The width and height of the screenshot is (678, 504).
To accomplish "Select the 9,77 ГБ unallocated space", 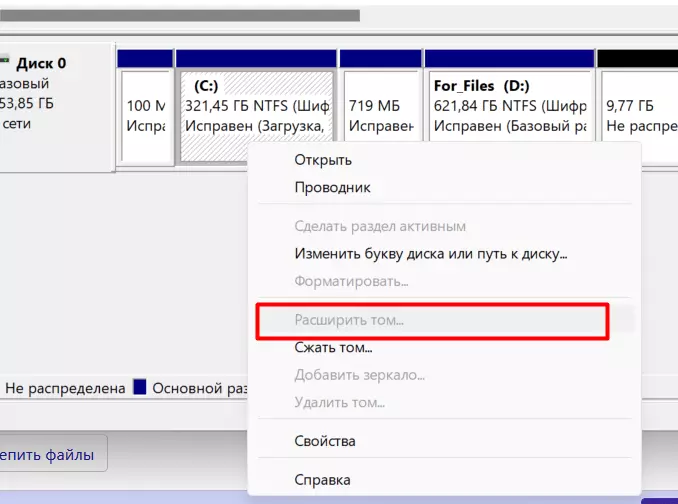I will pyautogui.click(x=637, y=115).
